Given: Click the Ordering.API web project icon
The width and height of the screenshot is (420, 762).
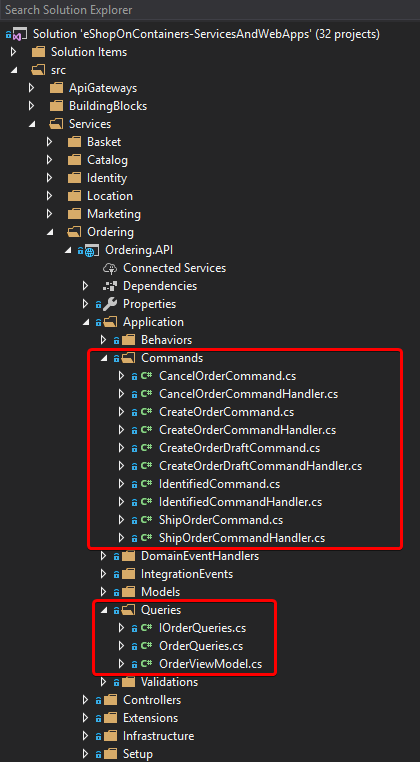Looking at the screenshot, I should click(x=91, y=250).
